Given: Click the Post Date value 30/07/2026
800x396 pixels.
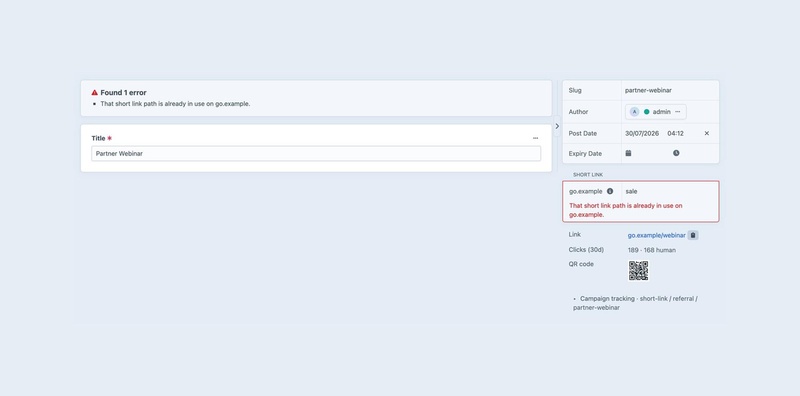Looking at the screenshot, I should tap(642, 133).
